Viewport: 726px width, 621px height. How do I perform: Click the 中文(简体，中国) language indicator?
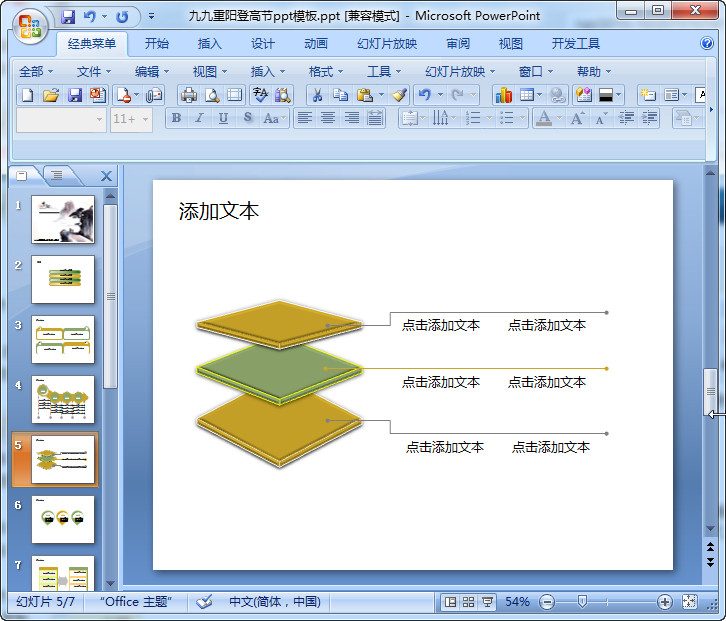(275, 602)
